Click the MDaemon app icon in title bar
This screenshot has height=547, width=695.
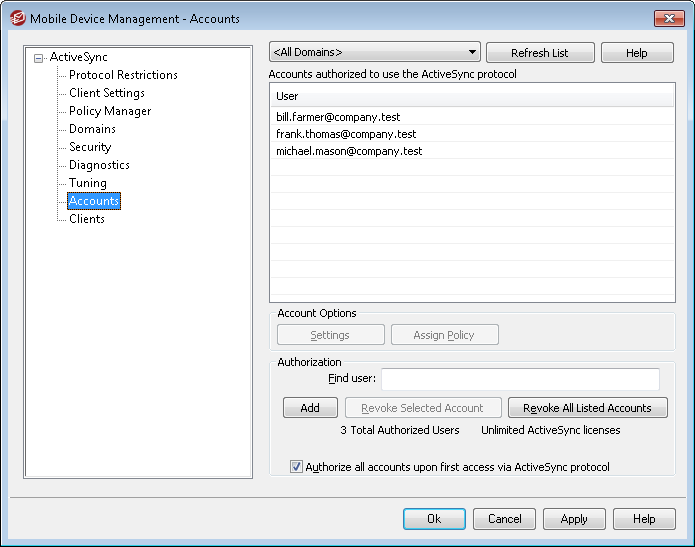coord(17,18)
